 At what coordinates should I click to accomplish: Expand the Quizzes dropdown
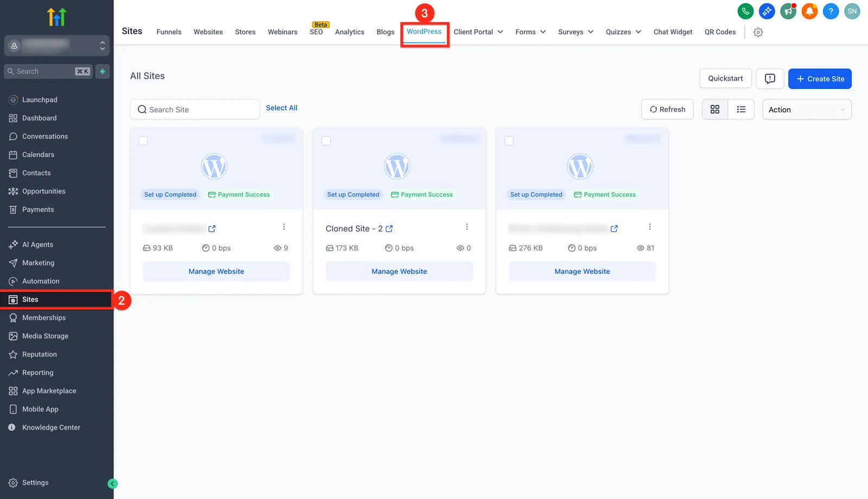[x=623, y=32]
